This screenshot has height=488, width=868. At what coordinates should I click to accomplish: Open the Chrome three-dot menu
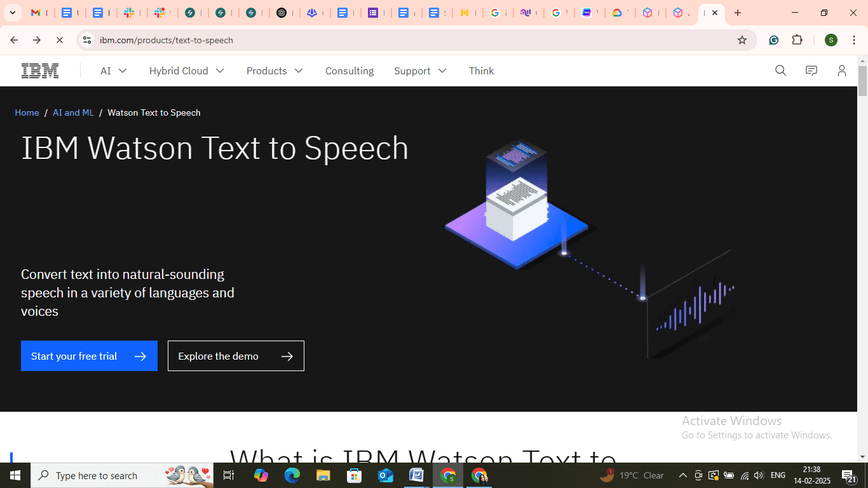point(854,40)
